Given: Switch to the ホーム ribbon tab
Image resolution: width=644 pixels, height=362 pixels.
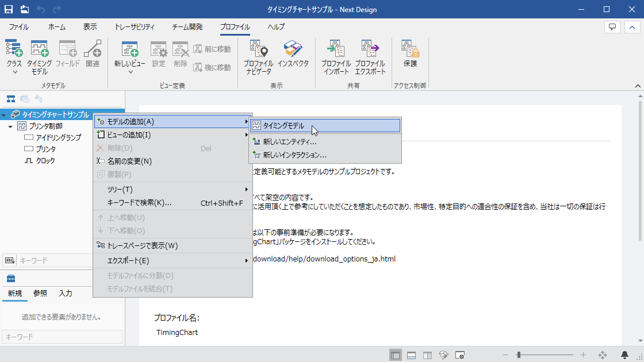Looking at the screenshot, I should pos(57,27).
